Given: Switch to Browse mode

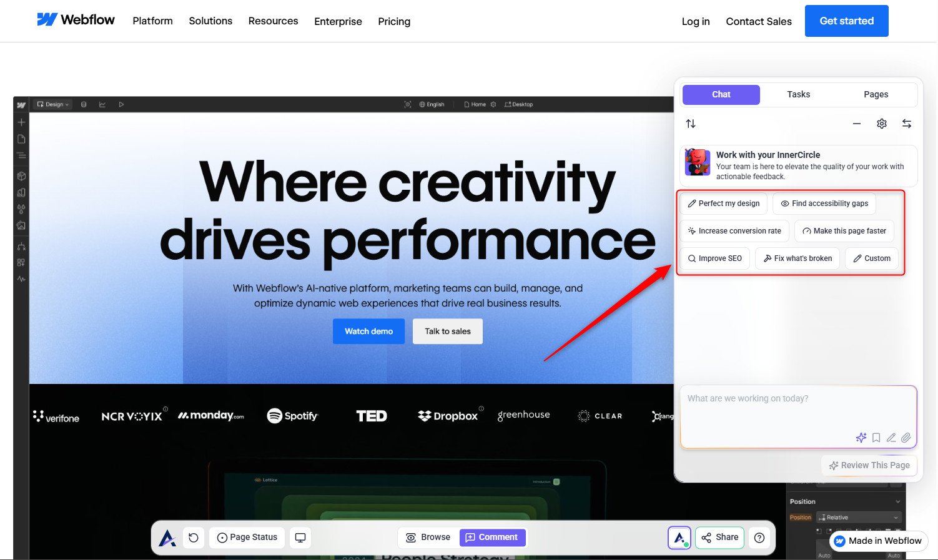Looking at the screenshot, I should (x=428, y=538).
